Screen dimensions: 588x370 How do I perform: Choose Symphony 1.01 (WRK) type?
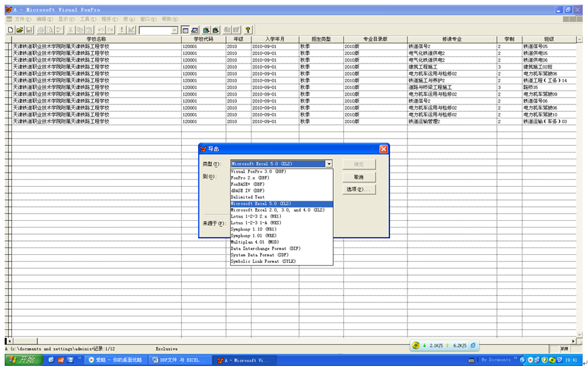coord(282,236)
